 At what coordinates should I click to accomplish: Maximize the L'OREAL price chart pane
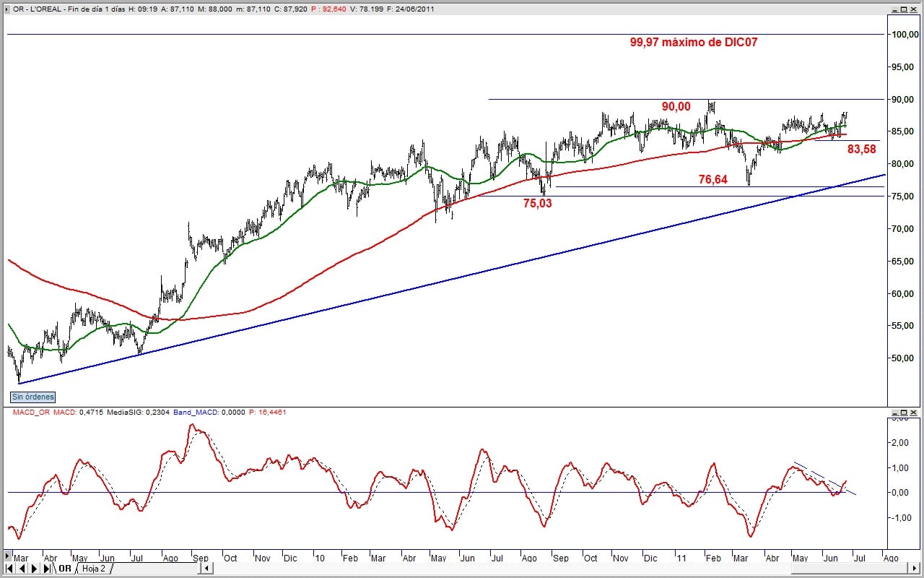point(904,9)
